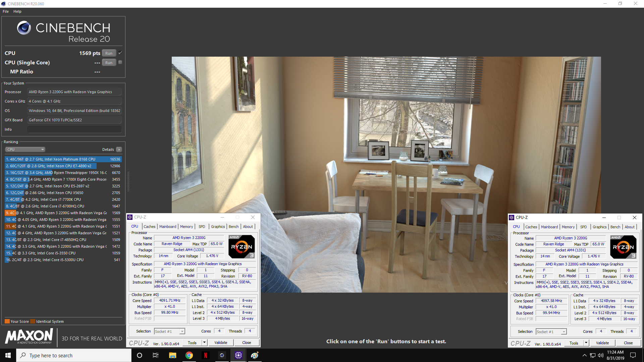Select the Intel Xeon Platinum 8168 ranking row
Image resolution: width=644 pixels, height=362 pixels.
(x=63, y=159)
